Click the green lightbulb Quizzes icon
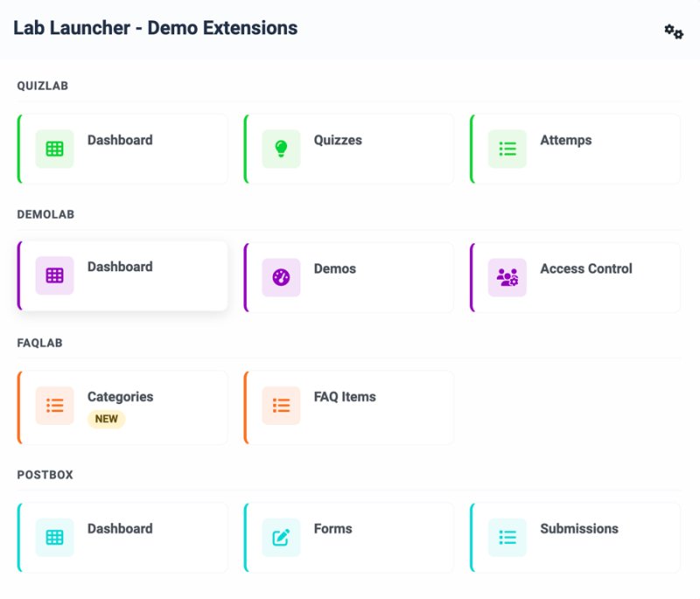The height and width of the screenshot is (599, 700). [x=281, y=149]
